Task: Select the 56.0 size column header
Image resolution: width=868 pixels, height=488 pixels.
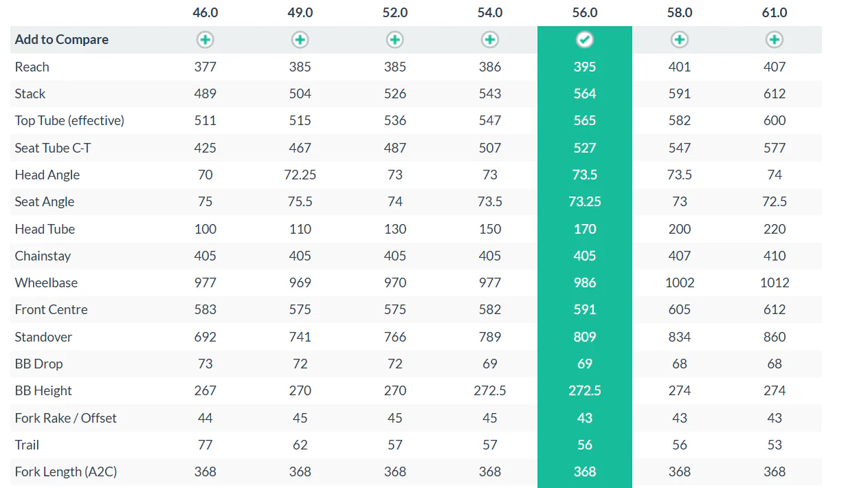Action: point(585,12)
